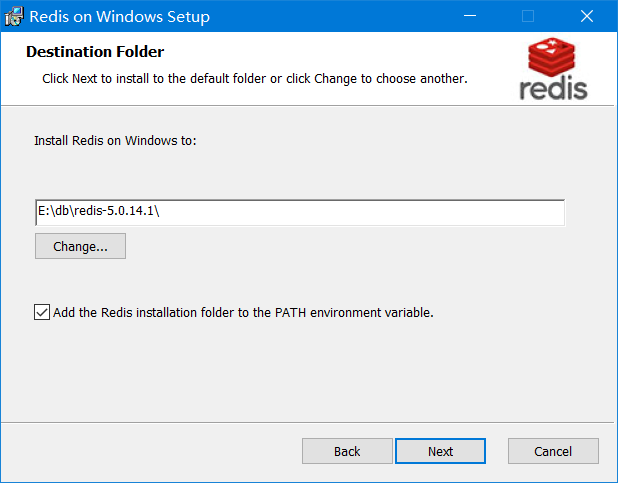
Task: Click the blank footer area left of Back
Action: (150, 451)
